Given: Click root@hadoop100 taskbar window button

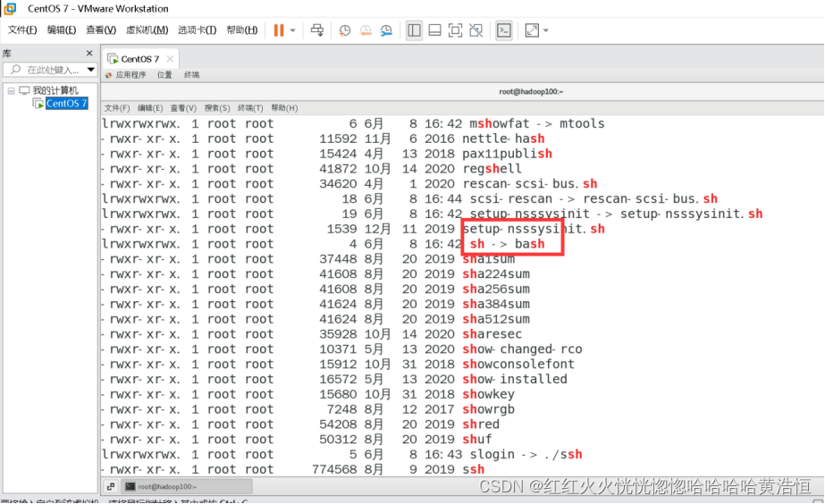Looking at the screenshot, I should (x=186, y=487).
